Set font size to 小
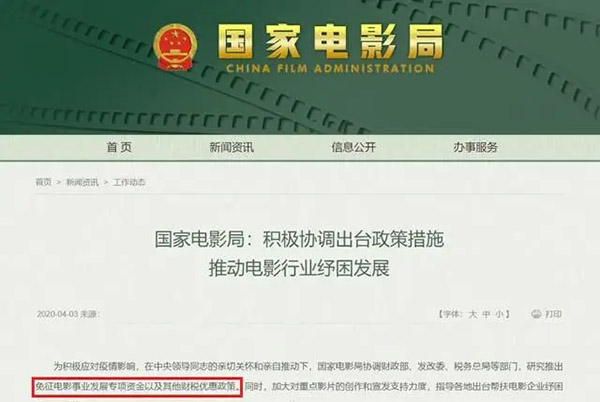Screen dimensions: 600x402 tap(499, 314)
